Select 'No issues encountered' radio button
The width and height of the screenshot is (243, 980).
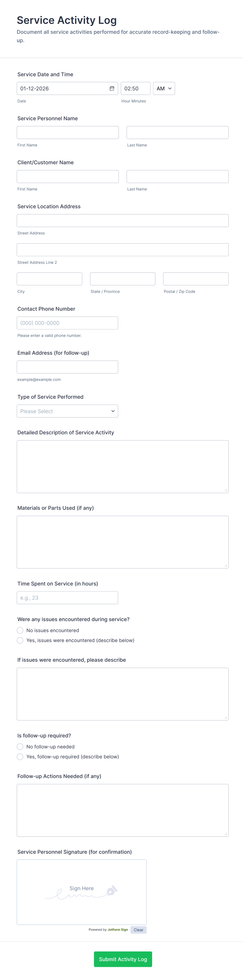point(20,630)
